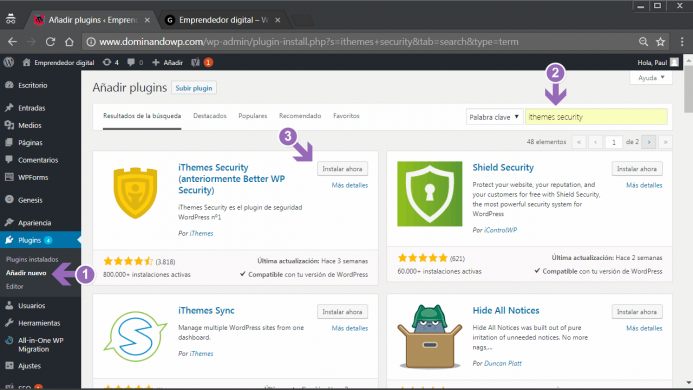Open Más detalles for iThemes Security
This screenshot has width=693, height=390.
click(350, 185)
